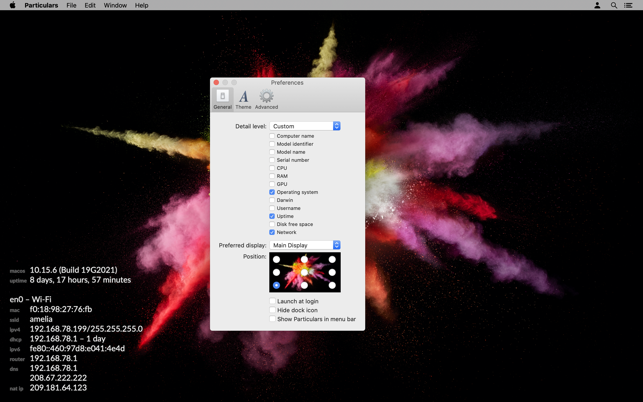This screenshot has width=643, height=402.
Task: Open the Apple menu
Action: coord(12,5)
